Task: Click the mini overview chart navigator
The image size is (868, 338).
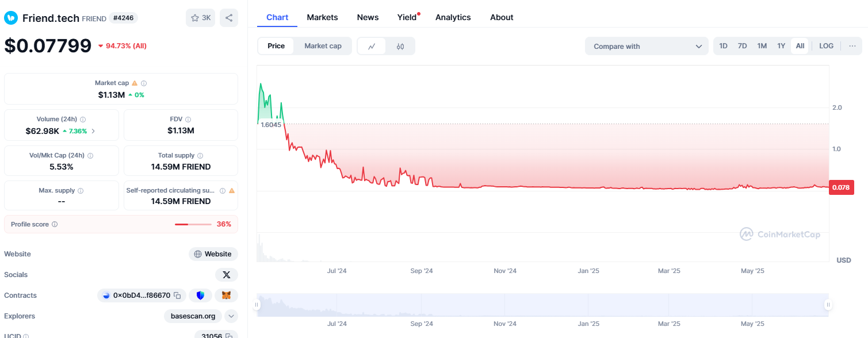Action: click(542, 305)
